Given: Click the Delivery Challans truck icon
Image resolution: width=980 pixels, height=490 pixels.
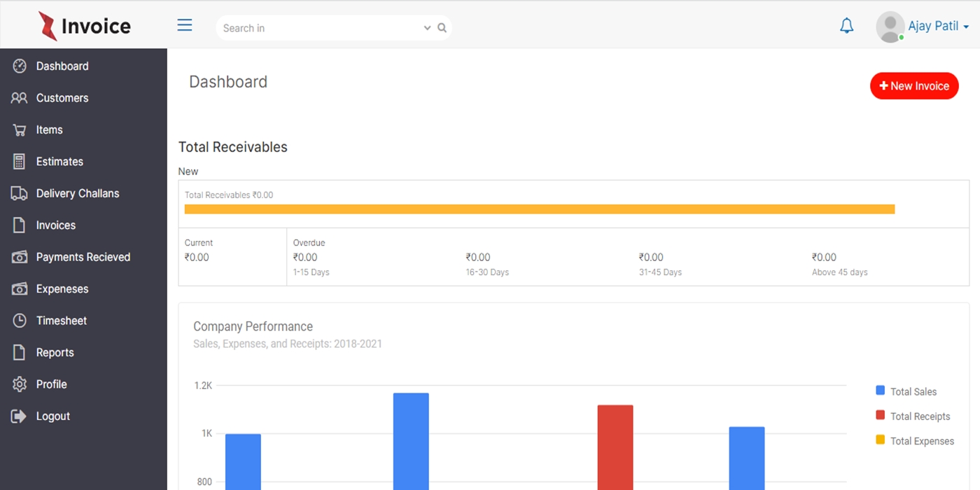Looking at the screenshot, I should pos(20,194).
